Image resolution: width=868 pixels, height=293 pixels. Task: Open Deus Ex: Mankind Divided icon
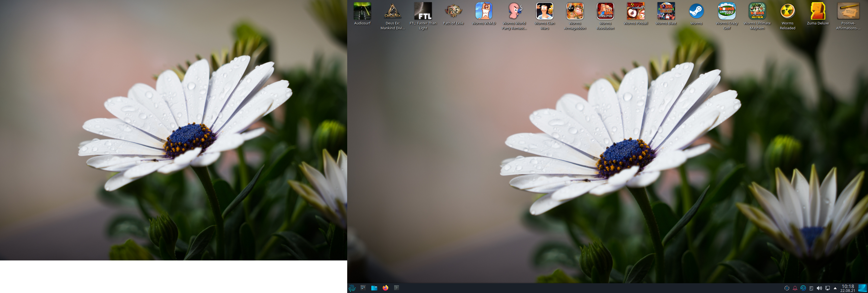coord(392,11)
